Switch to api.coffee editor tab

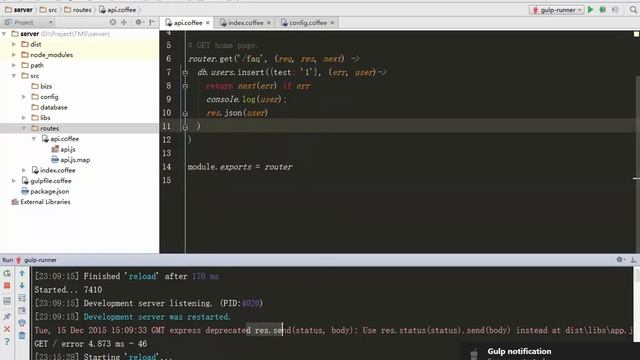click(x=187, y=23)
